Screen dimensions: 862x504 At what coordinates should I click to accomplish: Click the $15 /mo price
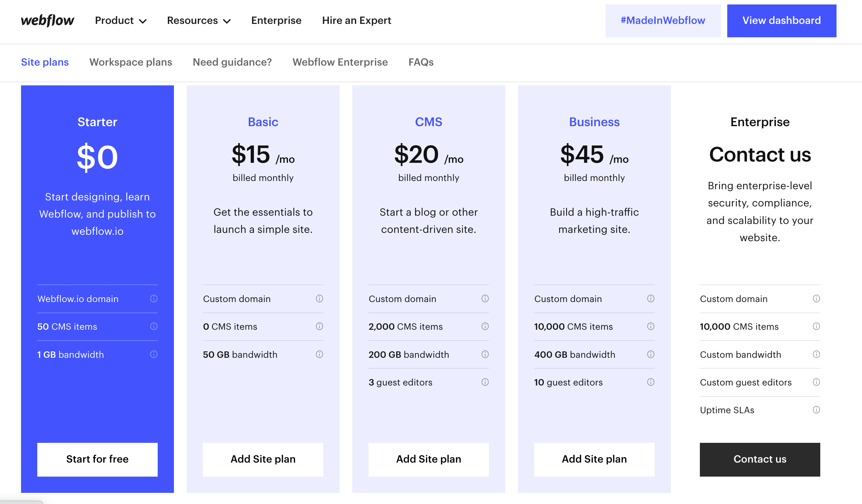click(263, 155)
